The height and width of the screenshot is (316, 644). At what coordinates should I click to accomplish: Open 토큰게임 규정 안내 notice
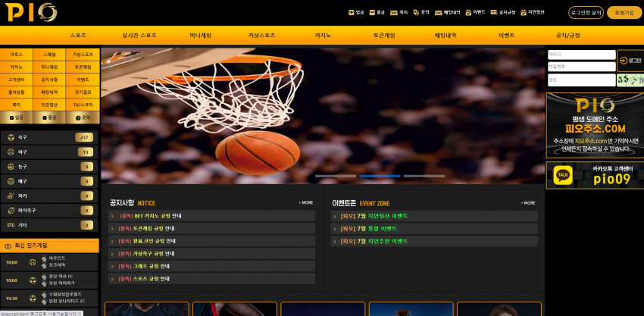[211, 228]
